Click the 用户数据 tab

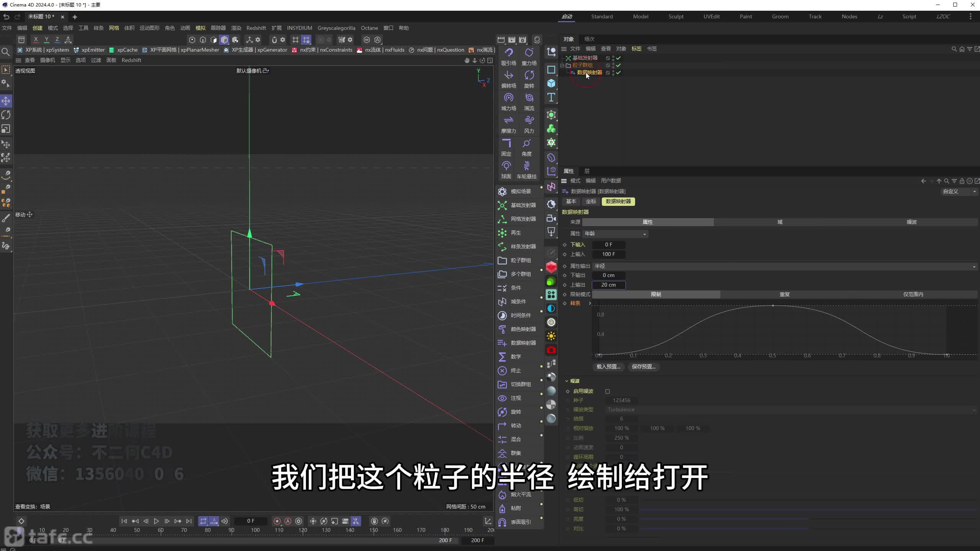coord(611,180)
